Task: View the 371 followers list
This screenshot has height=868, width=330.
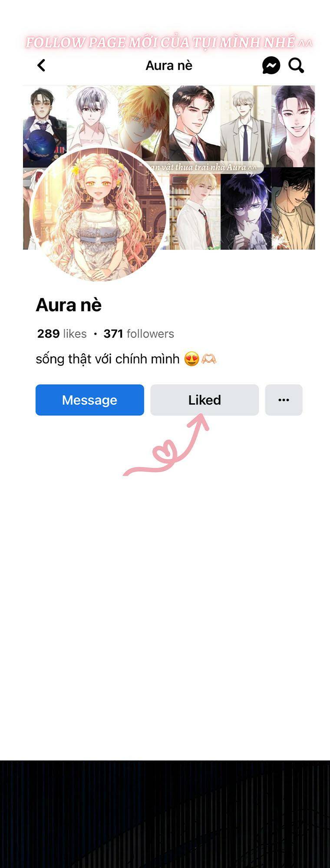Action: pyautogui.click(x=139, y=333)
